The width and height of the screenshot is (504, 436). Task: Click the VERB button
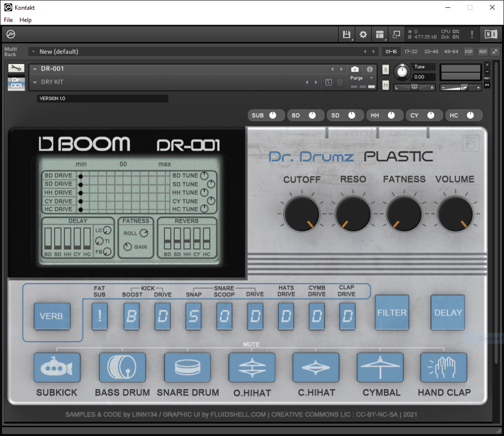coord(52,316)
